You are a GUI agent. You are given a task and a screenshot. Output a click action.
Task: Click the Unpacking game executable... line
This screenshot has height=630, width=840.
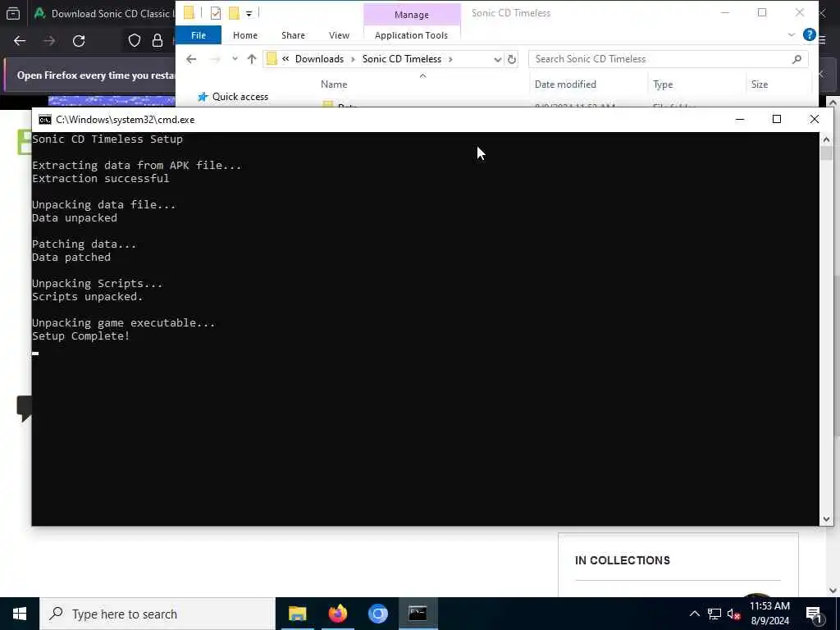[124, 323]
